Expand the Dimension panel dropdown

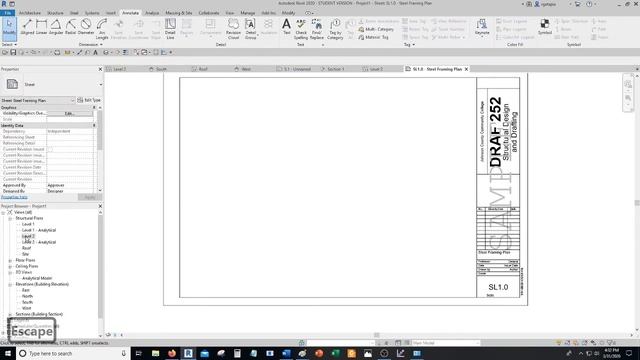tap(91, 44)
